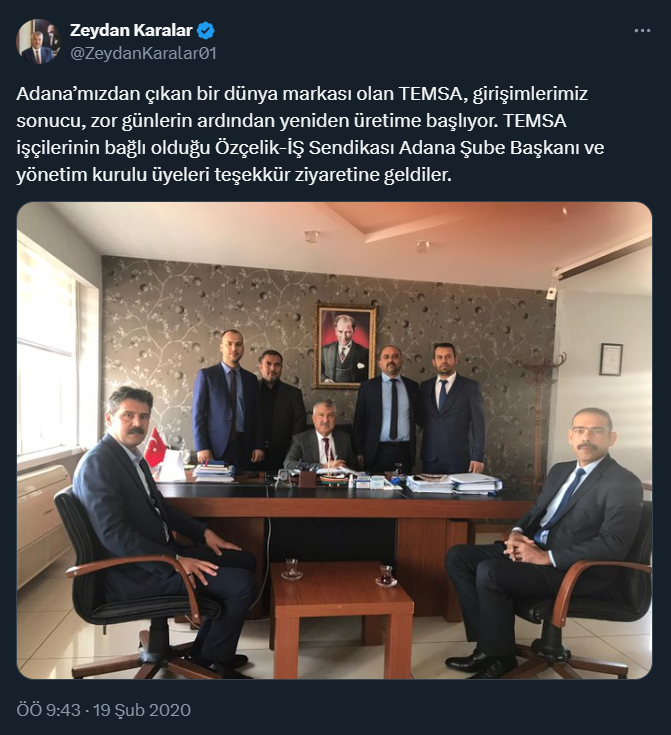Click the framed certificate on right wall
This screenshot has height=735, width=671.
[611, 359]
